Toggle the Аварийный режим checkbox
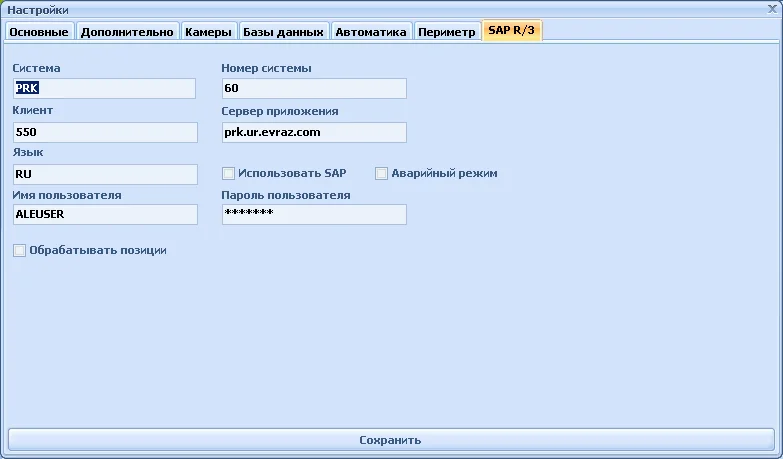 [x=381, y=174]
